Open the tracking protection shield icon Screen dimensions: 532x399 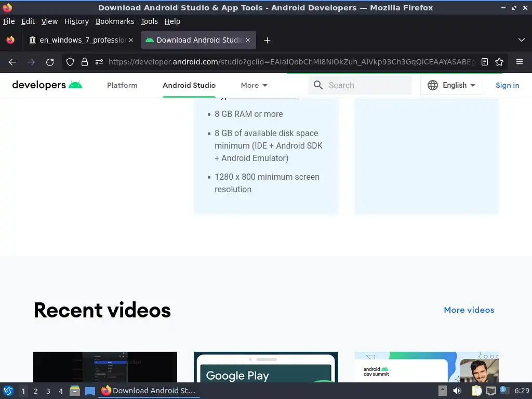click(70, 62)
